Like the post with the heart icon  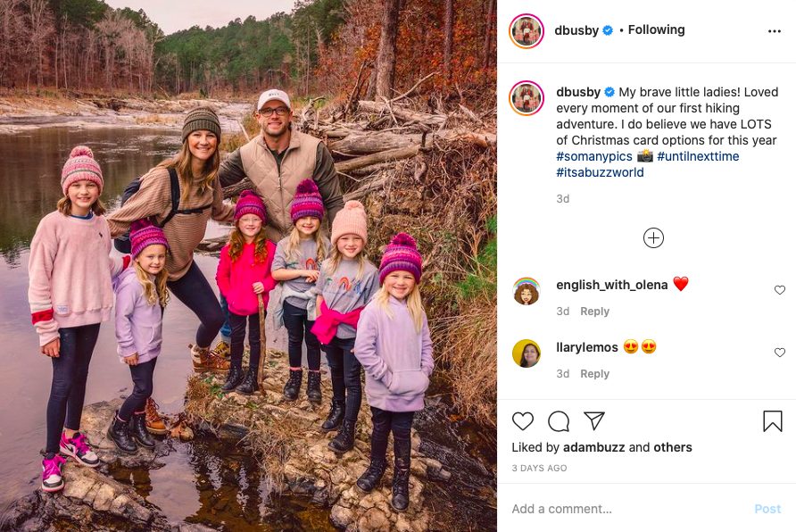coord(523,421)
